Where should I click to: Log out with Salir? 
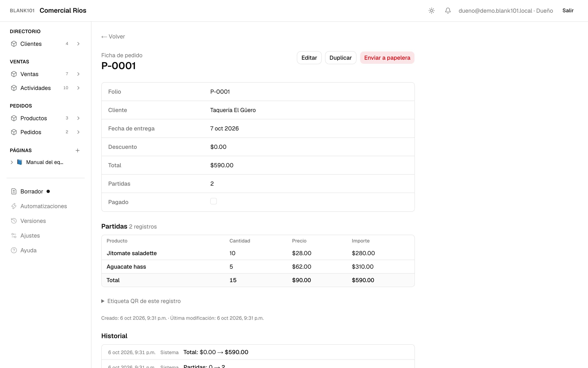point(568,10)
